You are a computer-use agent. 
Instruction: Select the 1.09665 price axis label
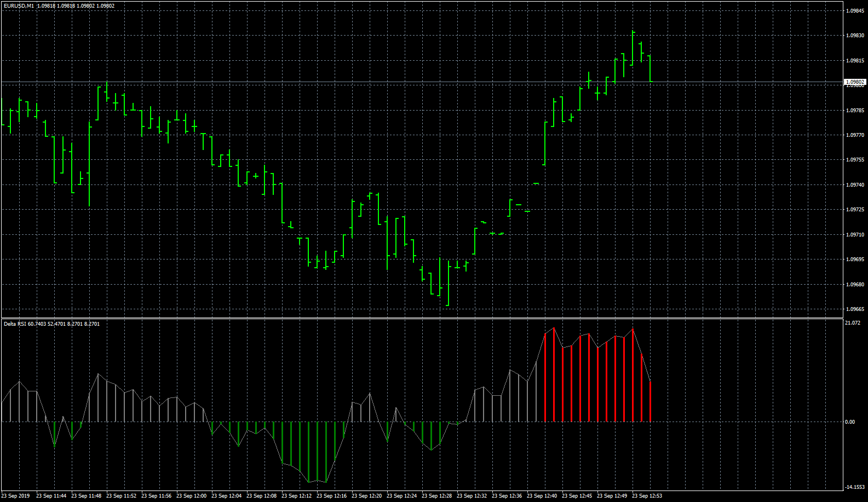[855, 309]
